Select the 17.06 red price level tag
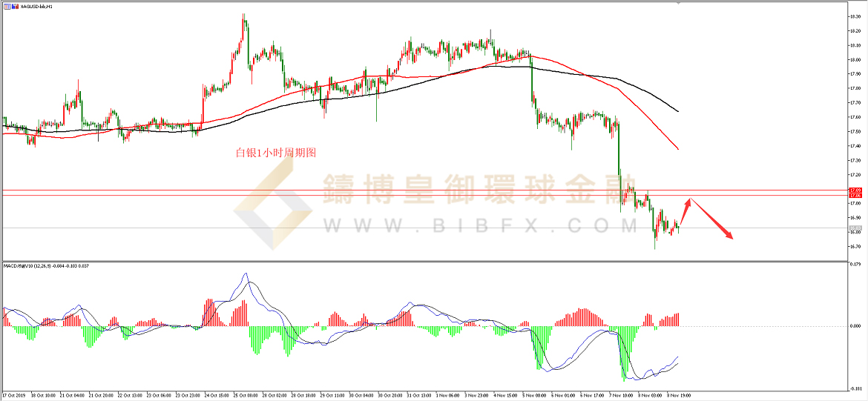Screen dimensions: 868x401 click(854, 196)
